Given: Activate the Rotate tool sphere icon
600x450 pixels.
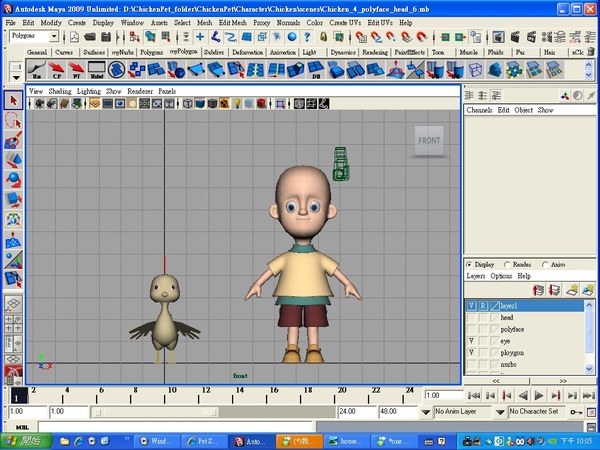Looking at the screenshot, I should (13, 180).
